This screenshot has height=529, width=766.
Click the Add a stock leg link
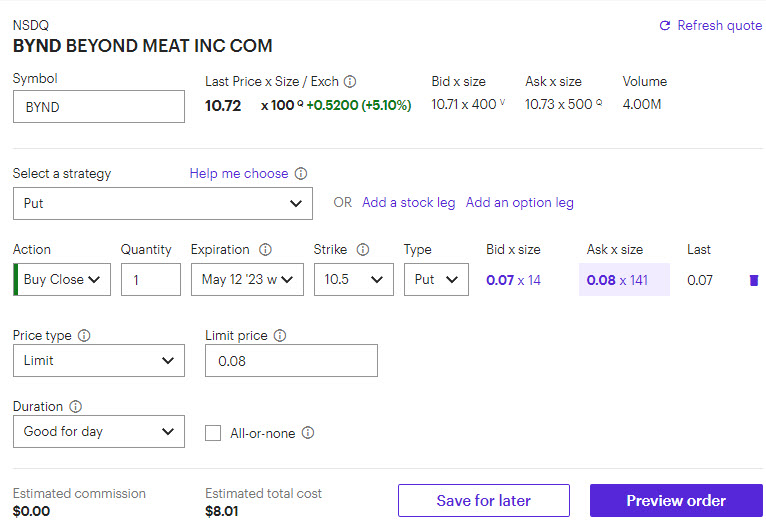(408, 203)
